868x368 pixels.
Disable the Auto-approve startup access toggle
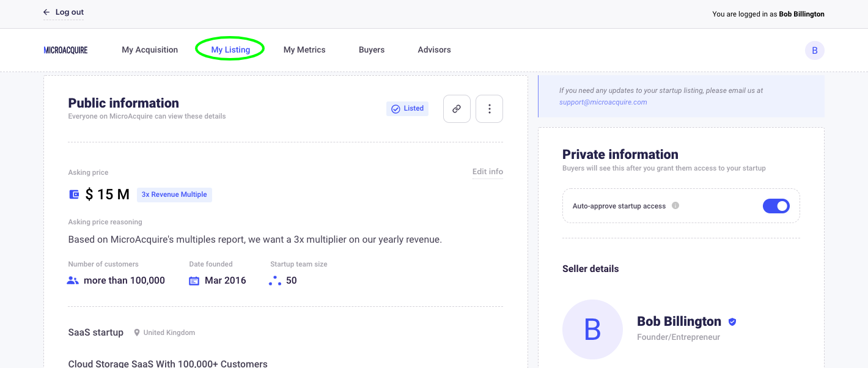(776, 206)
